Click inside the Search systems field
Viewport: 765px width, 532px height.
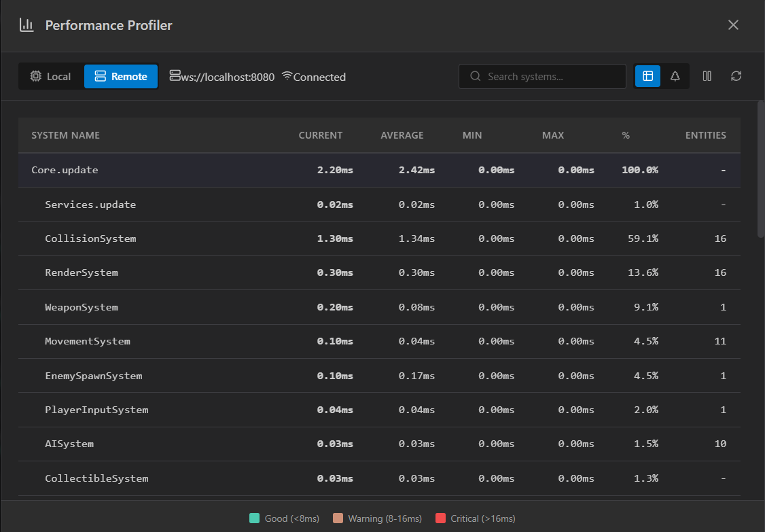click(544, 76)
